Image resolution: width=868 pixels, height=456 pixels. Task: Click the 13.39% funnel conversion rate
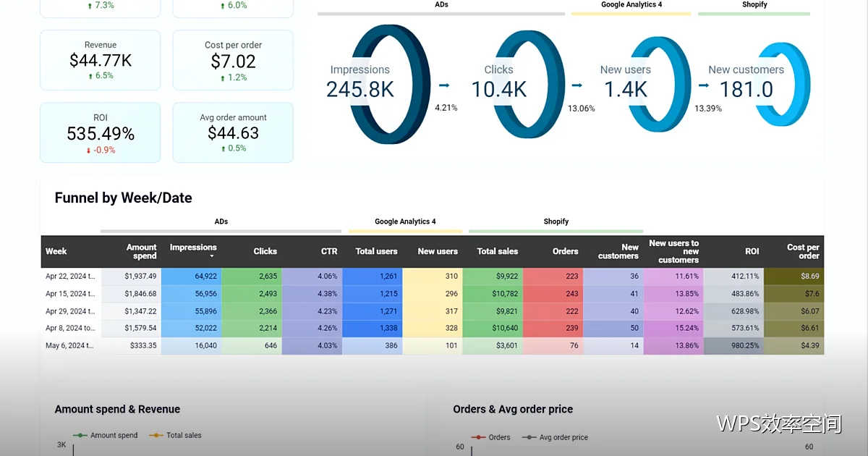[708, 109]
